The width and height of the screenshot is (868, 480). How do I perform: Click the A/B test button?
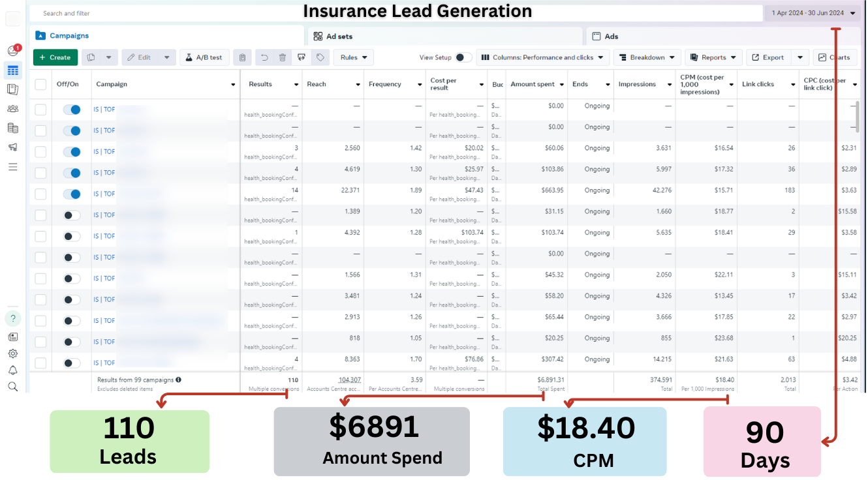[x=204, y=57]
